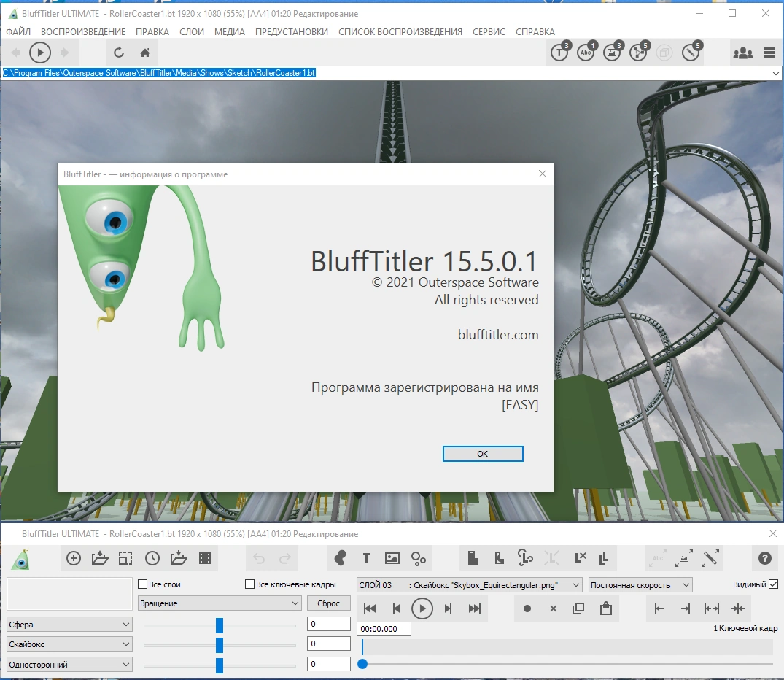Open the 'Вращение' property dropdown
Viewport: 784px width, 680px height.
coord(219,603)
